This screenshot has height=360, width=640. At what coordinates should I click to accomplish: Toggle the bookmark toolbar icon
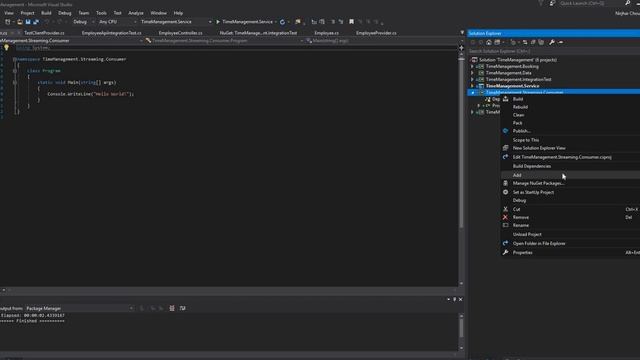coord(351,22)
